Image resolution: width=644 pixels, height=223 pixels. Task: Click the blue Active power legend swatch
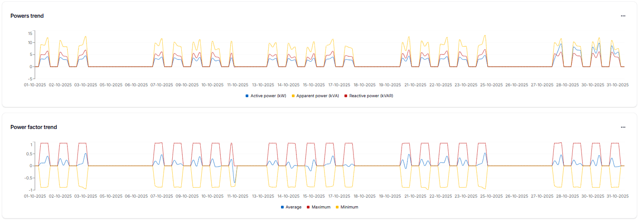[247, 96]
